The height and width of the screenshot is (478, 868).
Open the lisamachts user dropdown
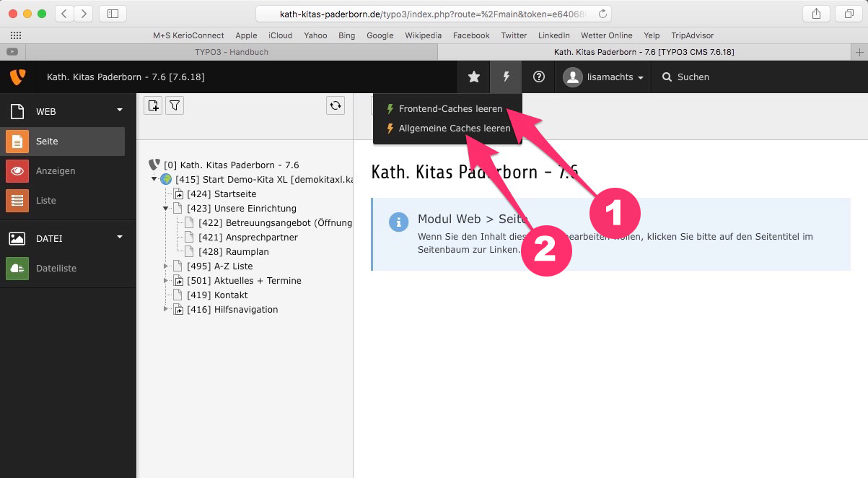click(x=603, y=77)
